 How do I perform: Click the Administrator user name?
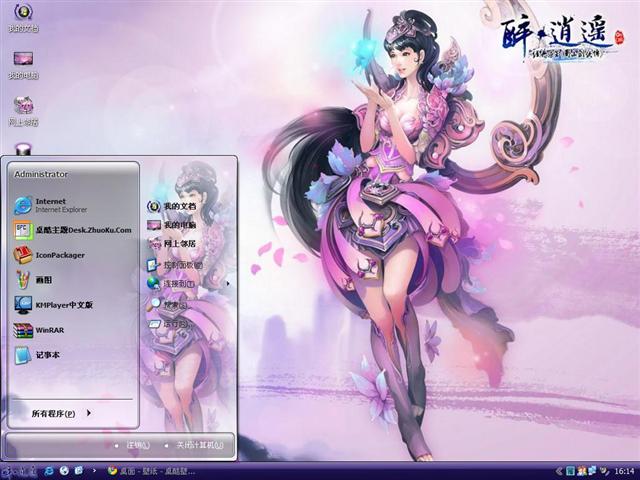41,174
